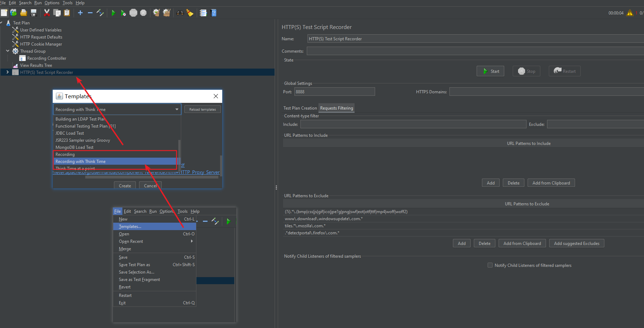The image size is (644, 328).
Task: Click the Toggle enable/disable toolbar icon
Action: click(x=100, y=13)
